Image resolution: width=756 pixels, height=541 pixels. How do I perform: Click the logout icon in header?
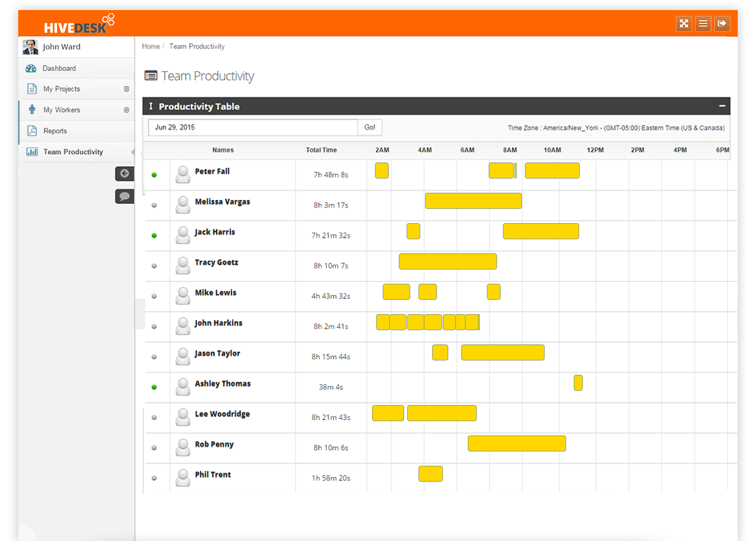point(722,24)
